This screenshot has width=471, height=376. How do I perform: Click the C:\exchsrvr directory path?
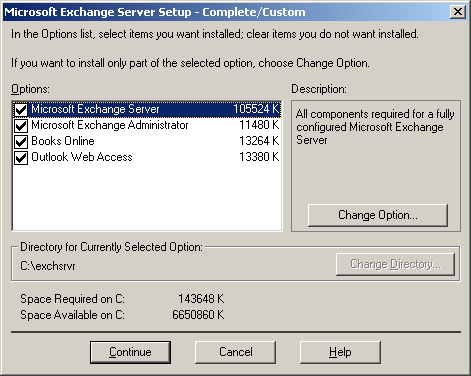coord(48,266)
